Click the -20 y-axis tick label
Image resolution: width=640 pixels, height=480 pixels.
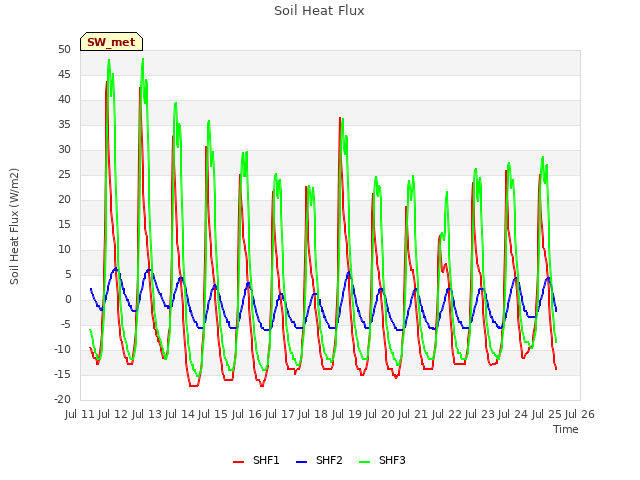click(62, 400)
